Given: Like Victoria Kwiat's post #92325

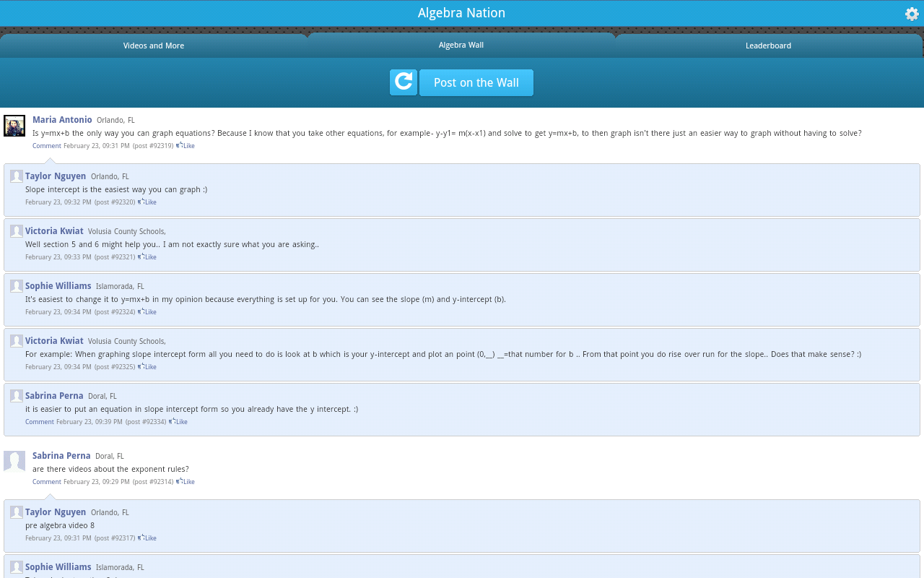Looking at the screenshot, I should (x=147, y=367).
